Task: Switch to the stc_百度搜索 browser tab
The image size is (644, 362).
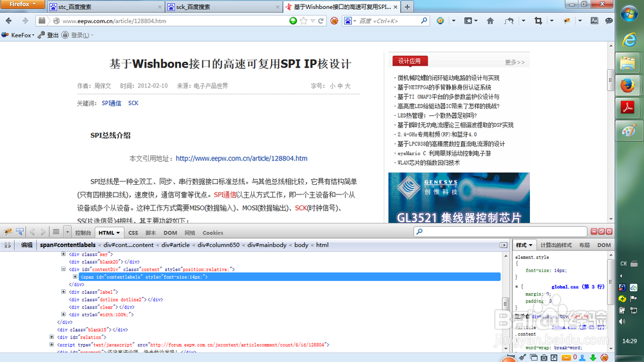Action: tap(106, 7)
